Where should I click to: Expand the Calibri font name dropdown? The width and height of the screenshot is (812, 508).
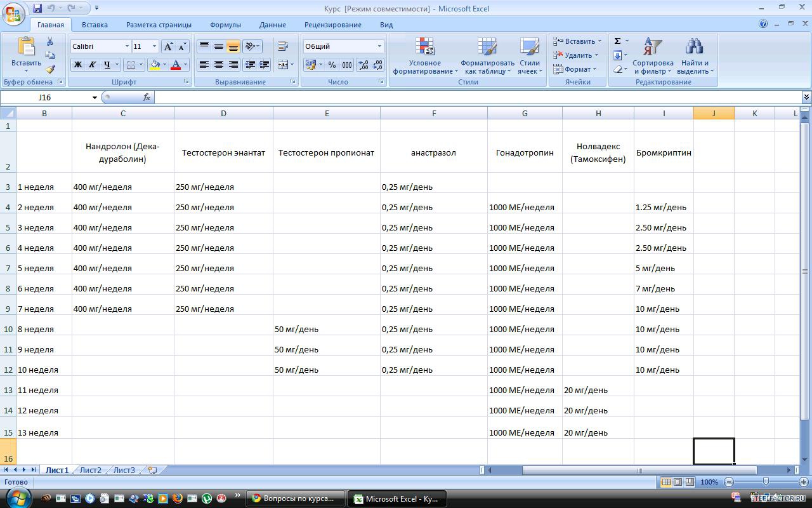[127, 46]
